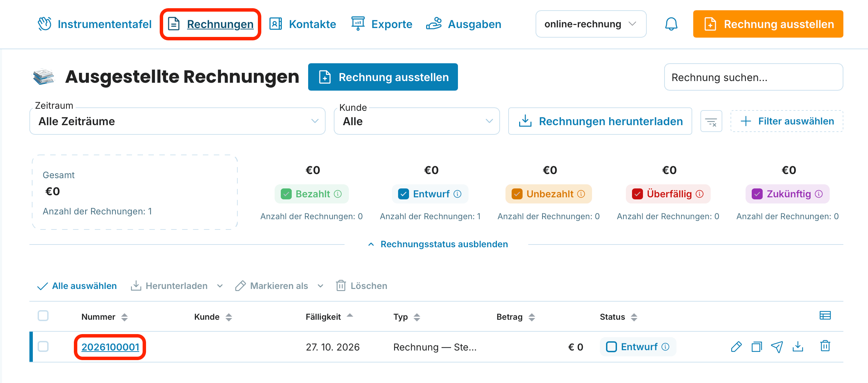Screen dimensions: 868x383
Task: Click info icon next to Überfällig
Action: [700, 194]
